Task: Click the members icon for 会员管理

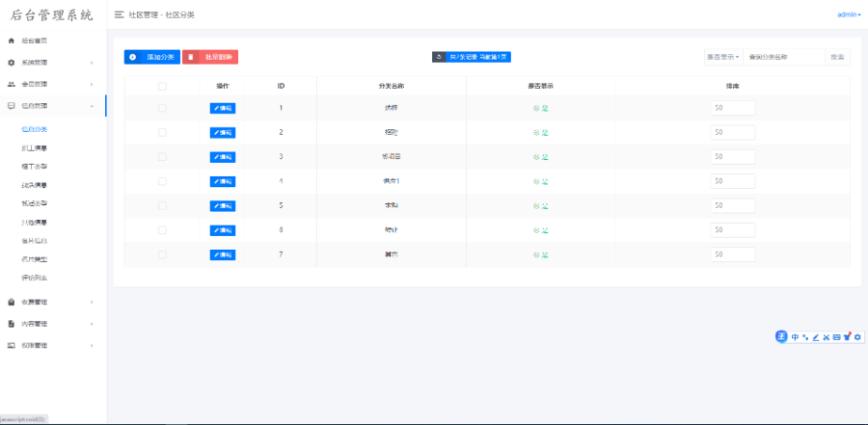Action: point(12,84)
